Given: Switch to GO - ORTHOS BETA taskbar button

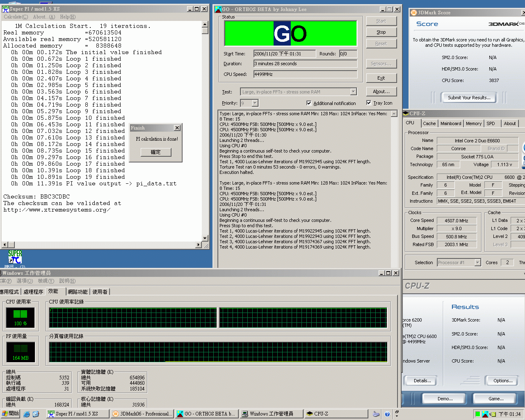Looking at the screenshot, I should [207, 414].
